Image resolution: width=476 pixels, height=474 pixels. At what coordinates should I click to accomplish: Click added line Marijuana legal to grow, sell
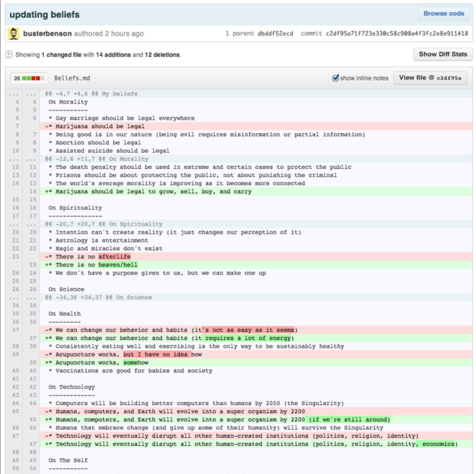(x=256, y=192)
